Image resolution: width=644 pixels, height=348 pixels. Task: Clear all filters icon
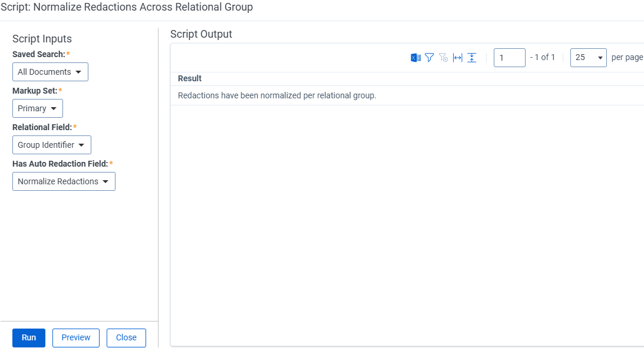click(x=443, y=58)
